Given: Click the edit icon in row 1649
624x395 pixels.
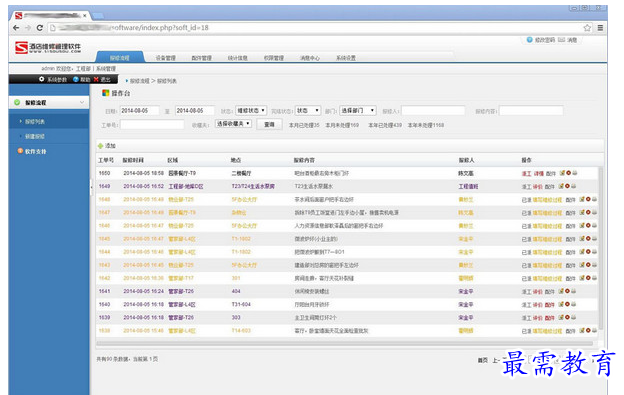Looking at the screenshot, I should (x=561, y=186).
